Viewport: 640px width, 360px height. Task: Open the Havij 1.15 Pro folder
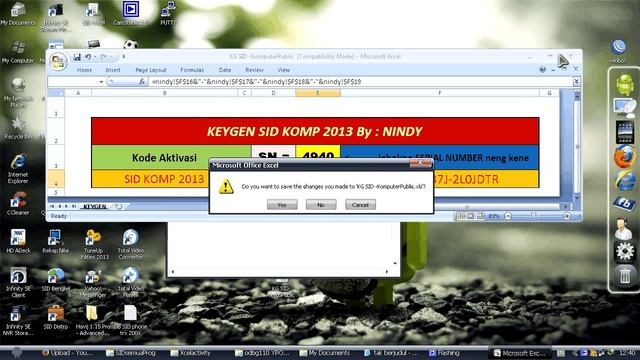[92, 320]
